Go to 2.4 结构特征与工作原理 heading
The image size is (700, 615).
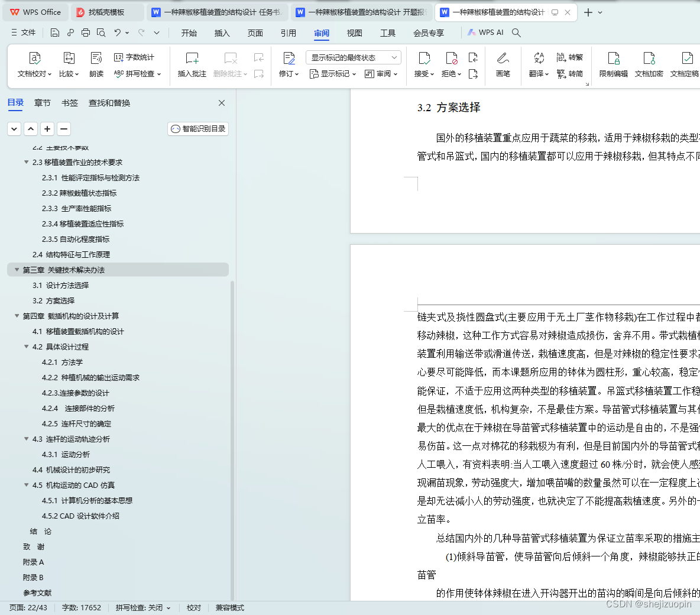click(71, 255)
